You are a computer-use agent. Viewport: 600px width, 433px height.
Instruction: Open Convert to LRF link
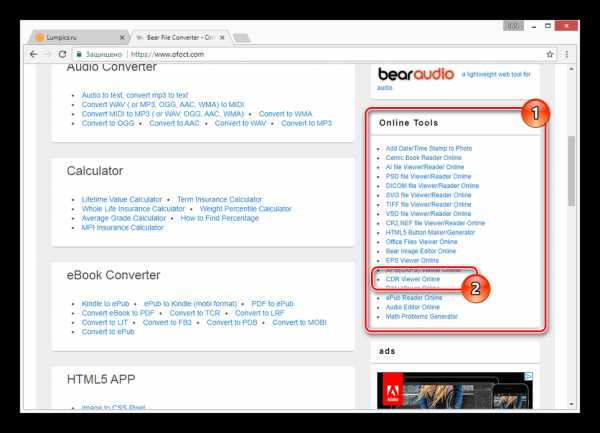pos(260,313)
